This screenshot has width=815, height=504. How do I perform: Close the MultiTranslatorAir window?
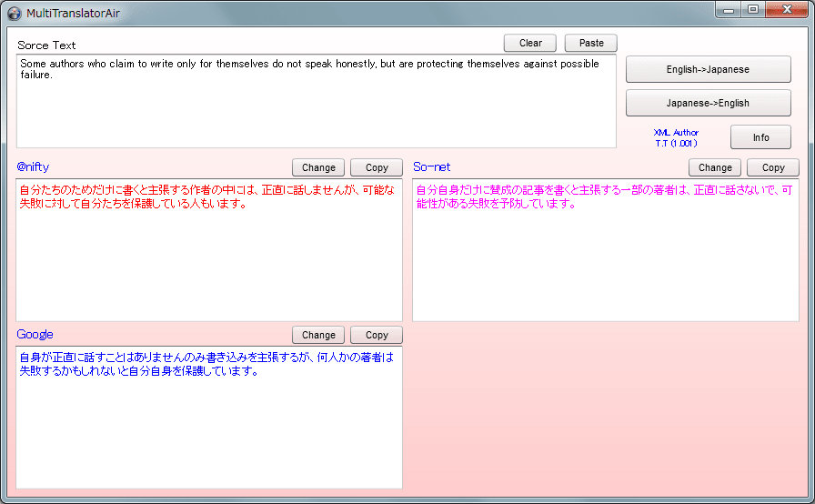(786, 10)
